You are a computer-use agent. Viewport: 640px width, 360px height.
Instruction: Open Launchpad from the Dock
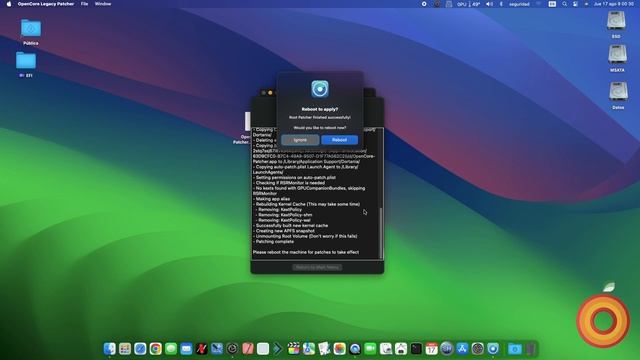(125, 349)
